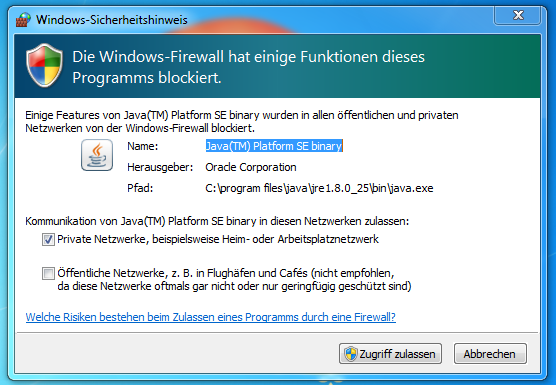Image resolution: width=556 pixels, height=385 pixels.
Task: Close the Windows-Sicherheitshinweis dialog with X
Action: tap(518, 15)
